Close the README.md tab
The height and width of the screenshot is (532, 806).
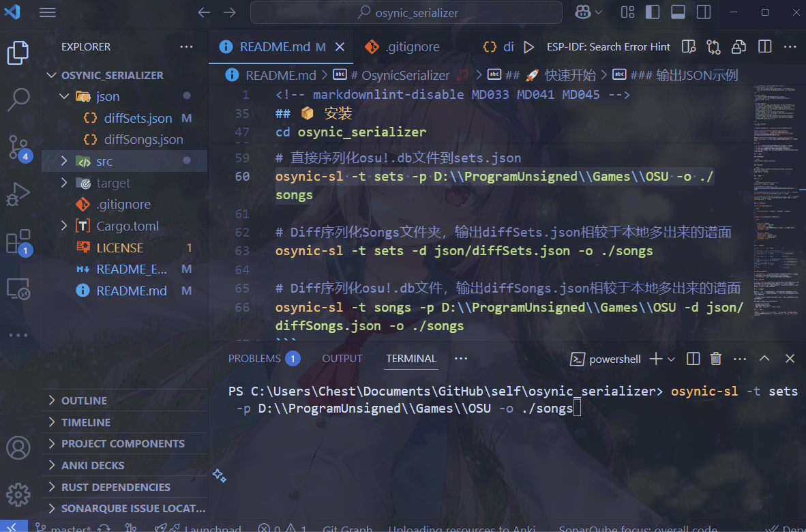tap(340, 47)
